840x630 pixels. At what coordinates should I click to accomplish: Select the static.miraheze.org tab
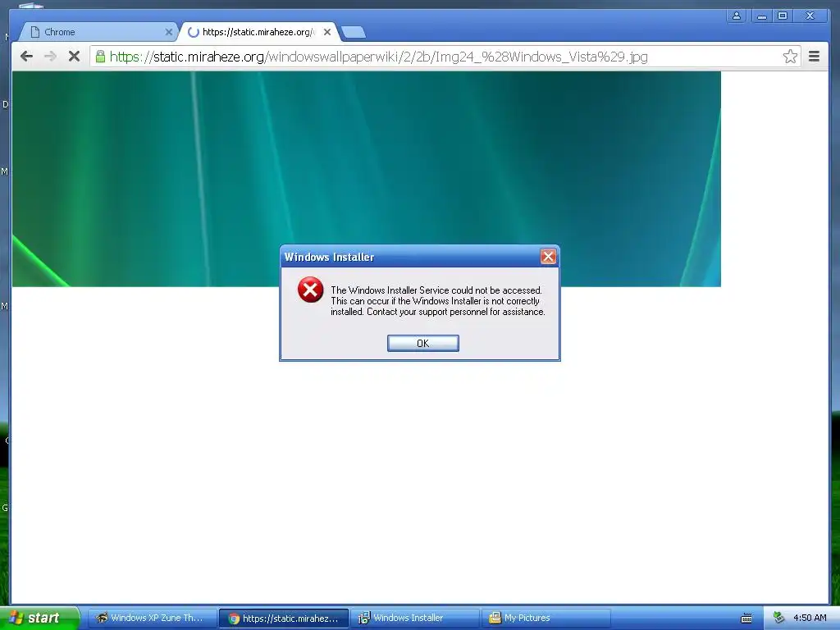tap(257, 32)
